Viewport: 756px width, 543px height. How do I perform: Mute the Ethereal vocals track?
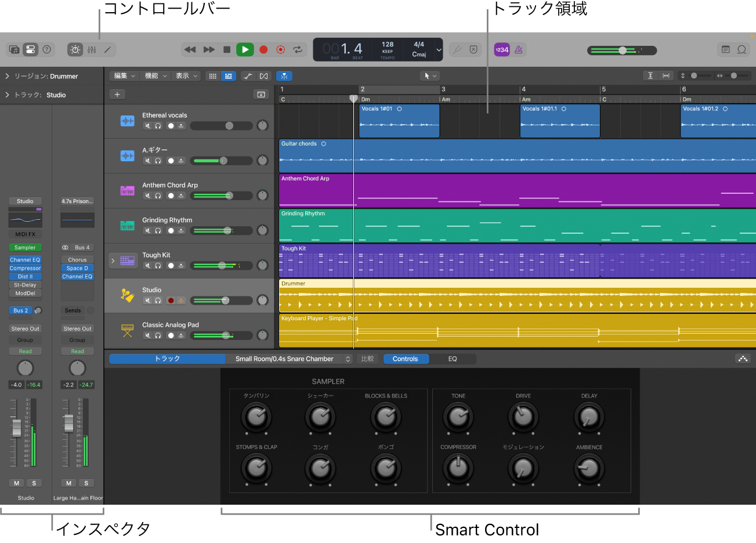point(146,126)
